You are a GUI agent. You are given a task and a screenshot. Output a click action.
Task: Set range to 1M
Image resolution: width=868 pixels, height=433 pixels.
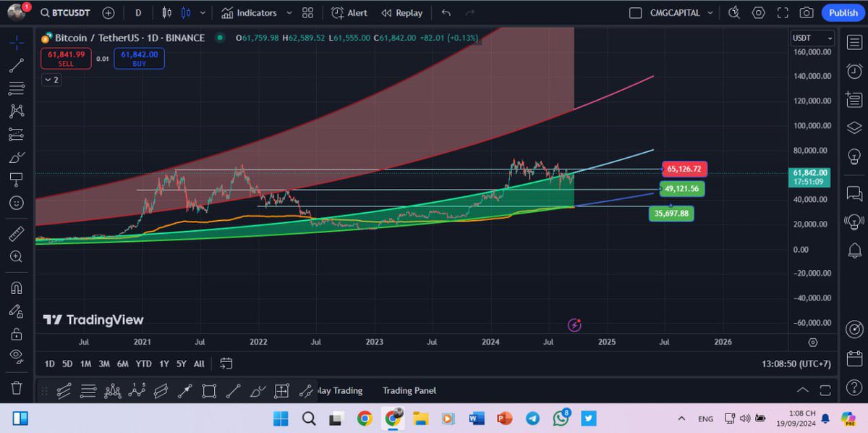(x=85, y=363)
